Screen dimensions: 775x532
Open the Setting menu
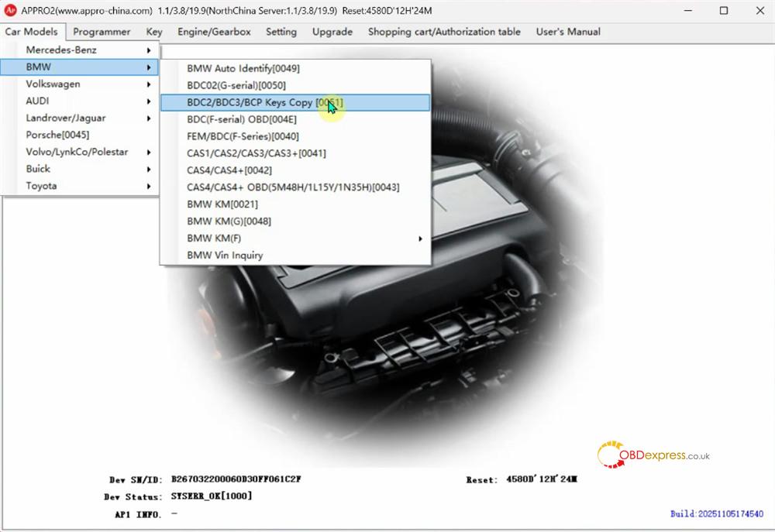pyautogui.click(x=281, y=32)
